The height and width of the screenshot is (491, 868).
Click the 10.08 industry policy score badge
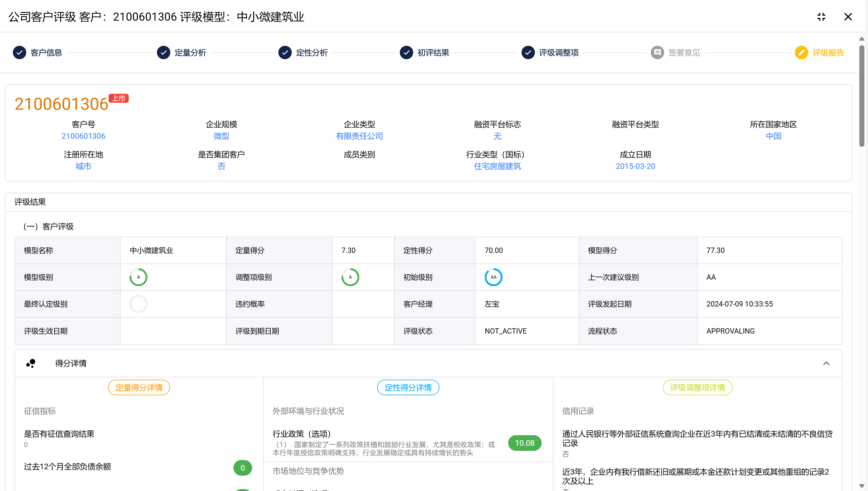pyautogui.click(x=524, y=443)
